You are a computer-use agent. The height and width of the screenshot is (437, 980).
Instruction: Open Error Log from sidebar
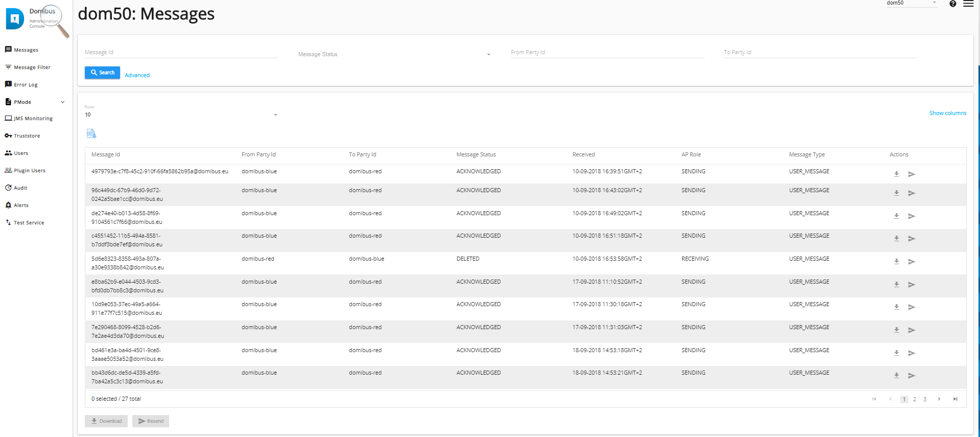pyautogui.click(x=26, y=85)
